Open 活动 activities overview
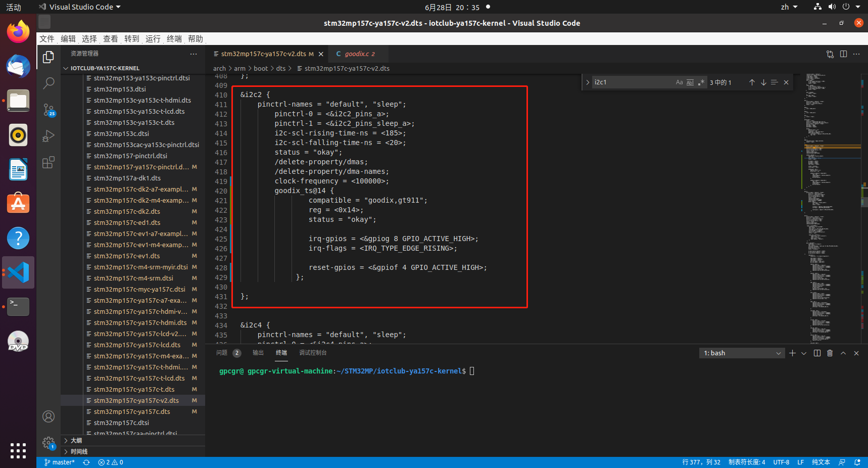The image size is (868, 468). click(14, 7)
